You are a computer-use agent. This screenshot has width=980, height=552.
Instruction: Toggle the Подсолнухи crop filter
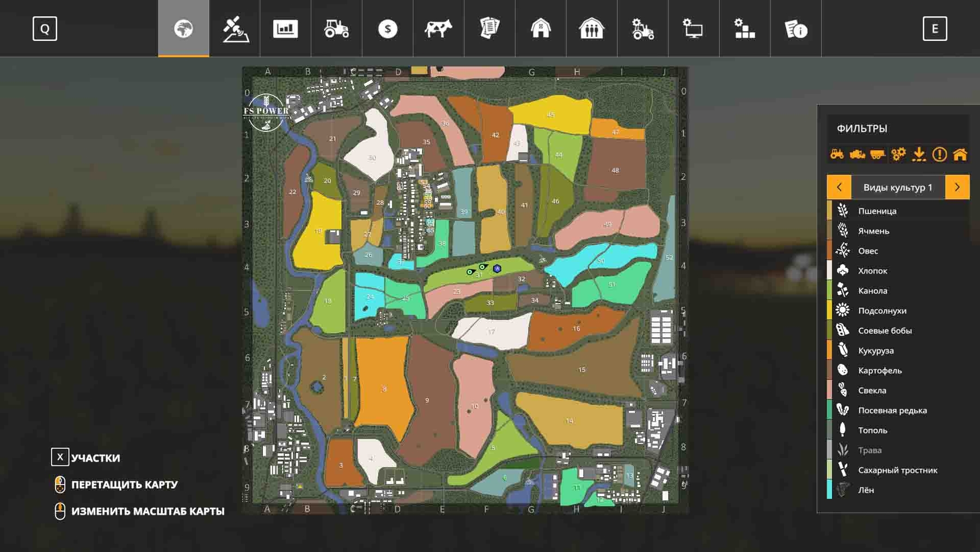(881, 311)
